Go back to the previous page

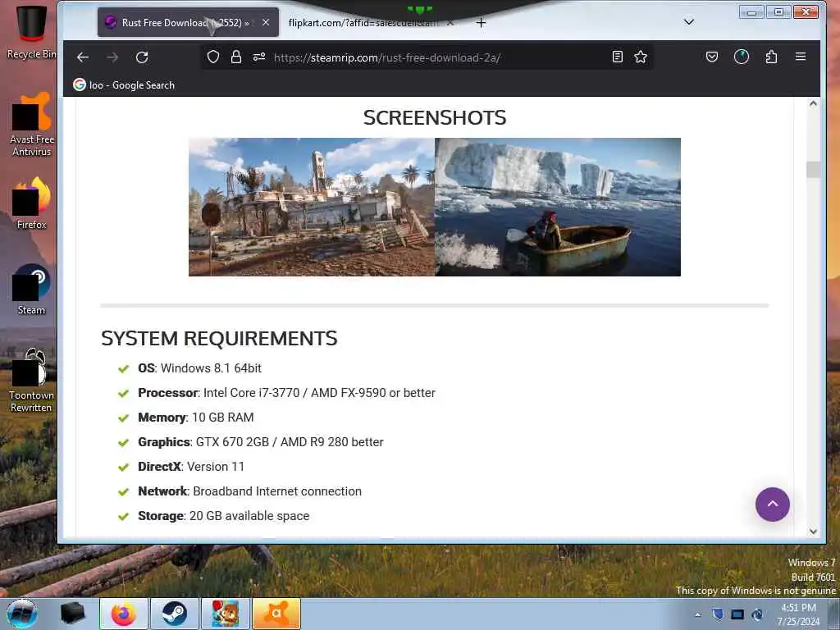(83, 57)
